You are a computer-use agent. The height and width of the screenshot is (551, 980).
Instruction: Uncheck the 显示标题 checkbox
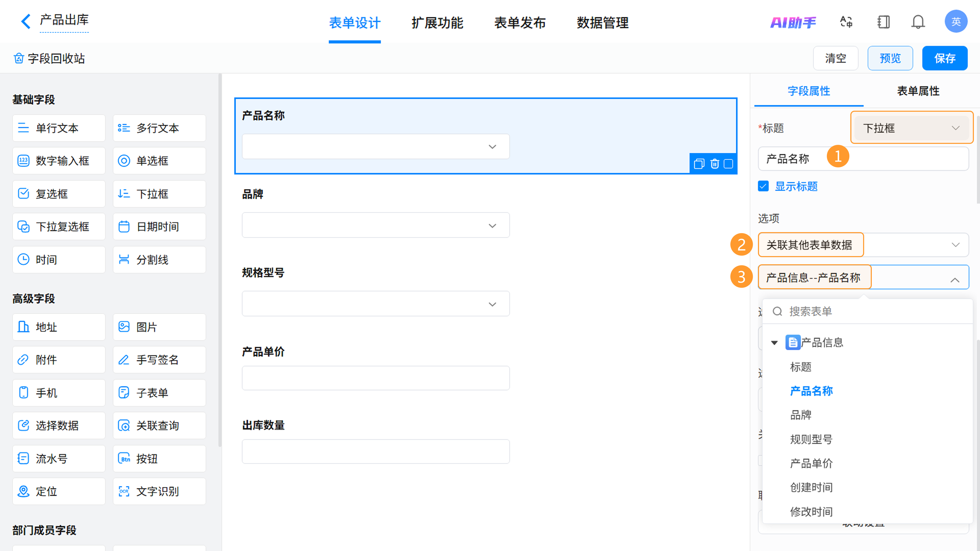pyautogui.click(x=763, y=186)
